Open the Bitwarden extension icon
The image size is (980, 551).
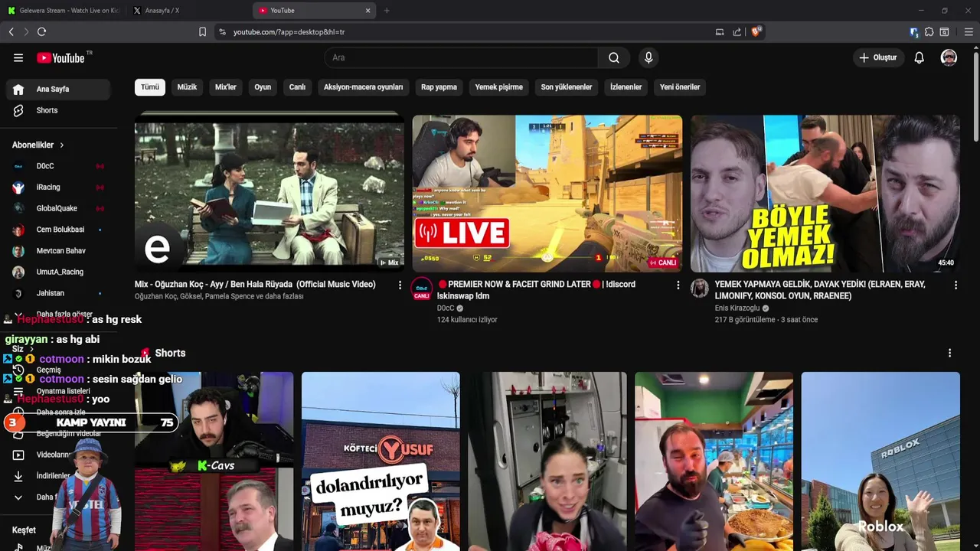pyautogui.click(x=913, y=32)
